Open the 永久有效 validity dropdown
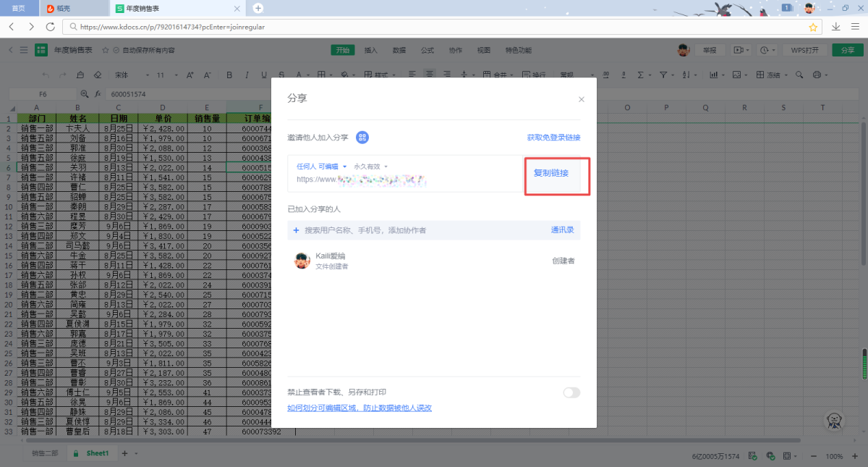Viewport: 868px width, 467px height. click(370, 167)
